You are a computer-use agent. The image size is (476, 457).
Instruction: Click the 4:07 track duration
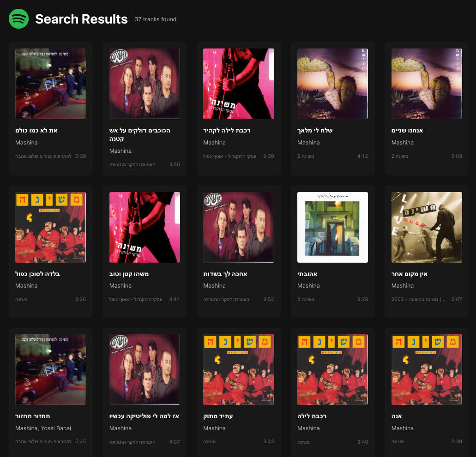point(175,442)
